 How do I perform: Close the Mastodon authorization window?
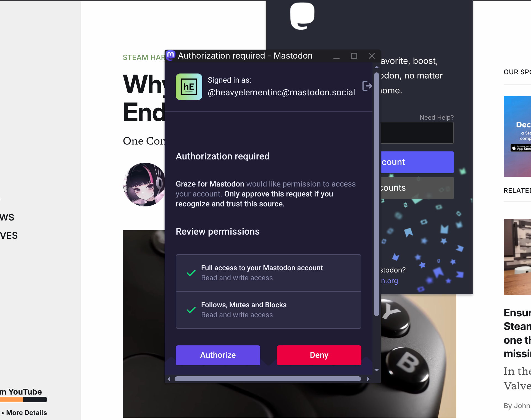pyautogui.click(x=372, y=56)
